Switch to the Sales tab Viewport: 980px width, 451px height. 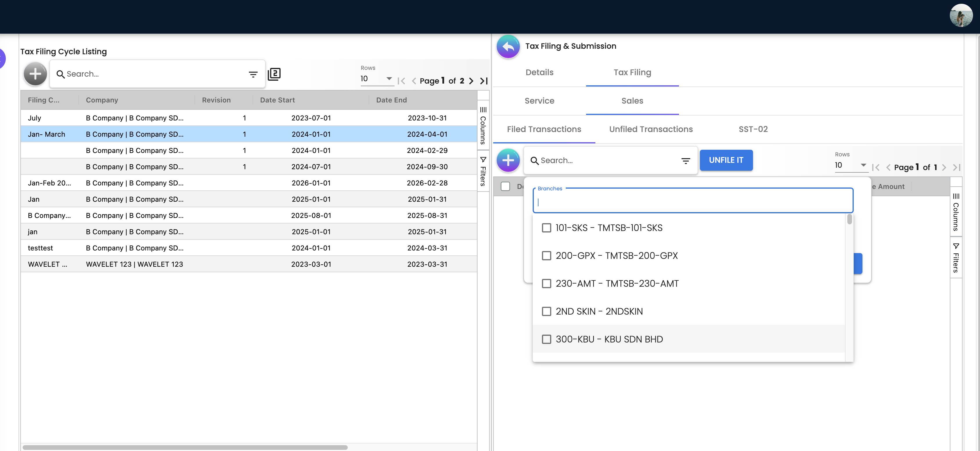pyautogui.click(x=632, y=101)
